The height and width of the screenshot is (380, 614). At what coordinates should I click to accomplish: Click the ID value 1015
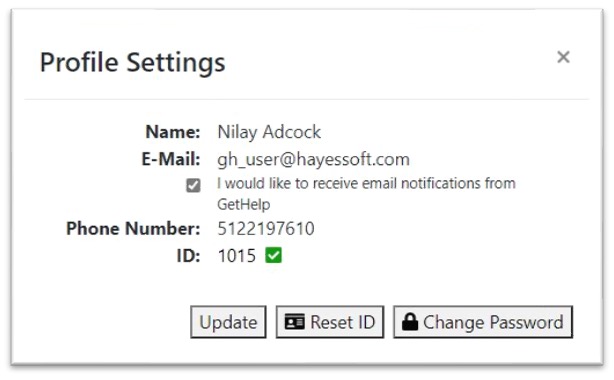coord(237,256)
